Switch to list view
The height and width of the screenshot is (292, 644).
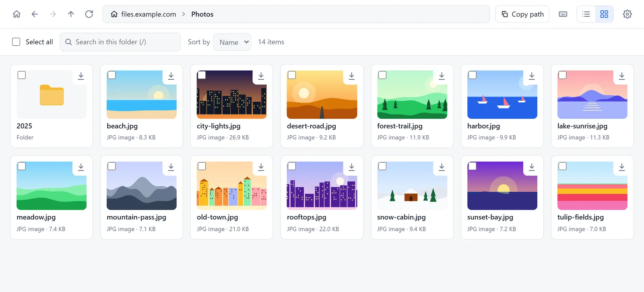pos(586,14)
